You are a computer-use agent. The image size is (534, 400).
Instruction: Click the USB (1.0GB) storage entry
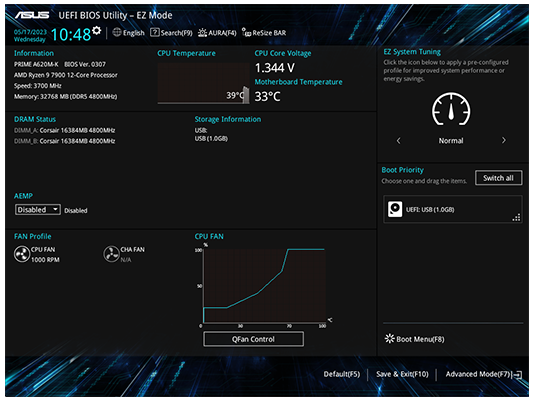(x=211, y=139)
